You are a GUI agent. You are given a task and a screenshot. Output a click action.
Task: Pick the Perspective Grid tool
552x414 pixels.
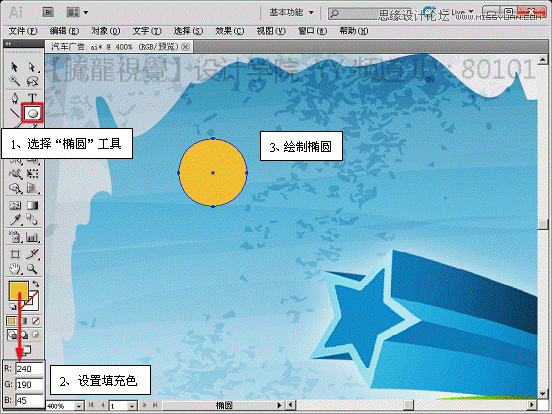pos(32,189)
